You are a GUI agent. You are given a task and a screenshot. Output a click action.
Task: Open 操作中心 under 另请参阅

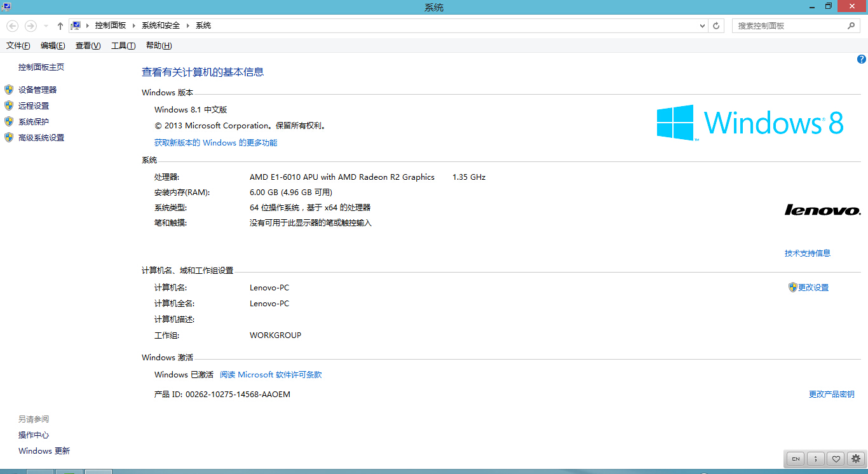click(x=34, y=435)
